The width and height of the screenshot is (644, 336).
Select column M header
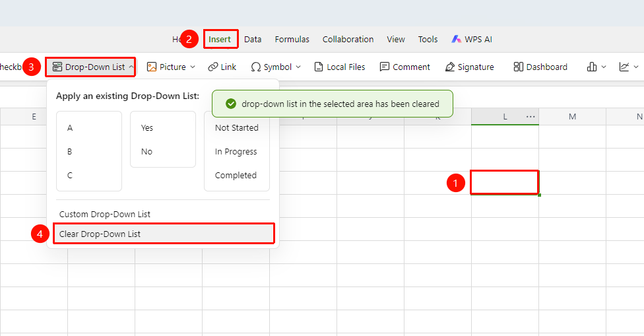(573, 117)
